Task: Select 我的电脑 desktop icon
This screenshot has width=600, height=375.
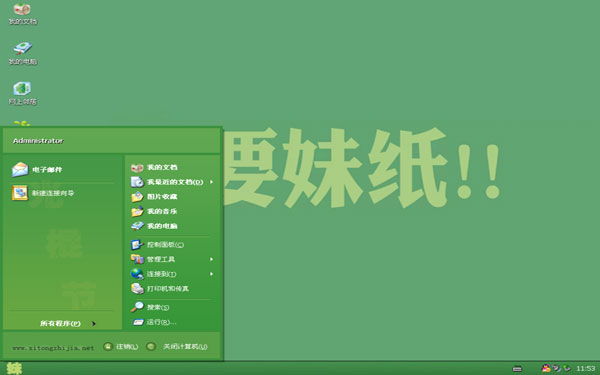Action: tap(23, 54)
